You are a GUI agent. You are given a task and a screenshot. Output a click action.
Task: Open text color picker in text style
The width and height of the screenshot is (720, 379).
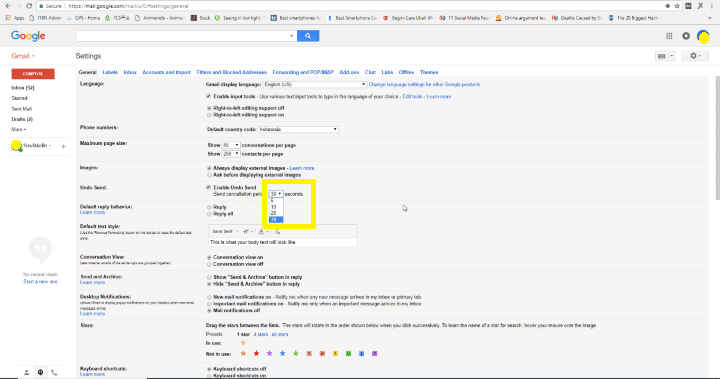[x=263, y=232]
